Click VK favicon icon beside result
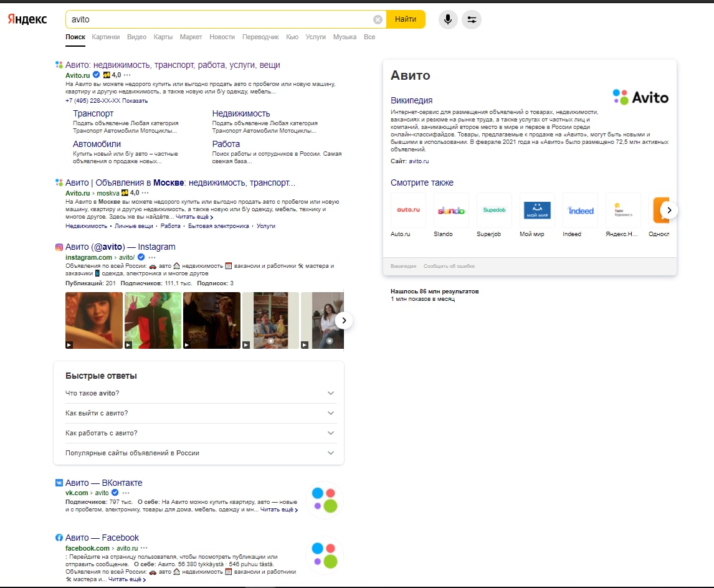Image resolution: width=714 pixels, height=588 pixels. click(59, 483)
